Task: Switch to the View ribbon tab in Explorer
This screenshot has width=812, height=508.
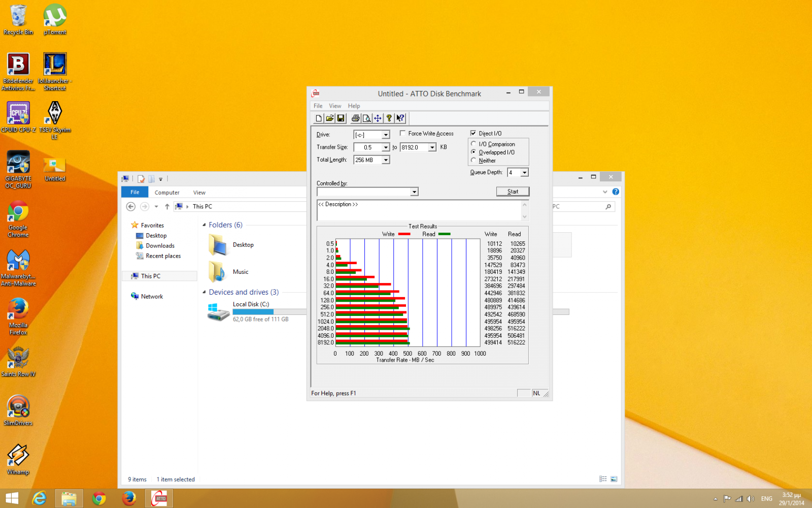Action: 199,193
